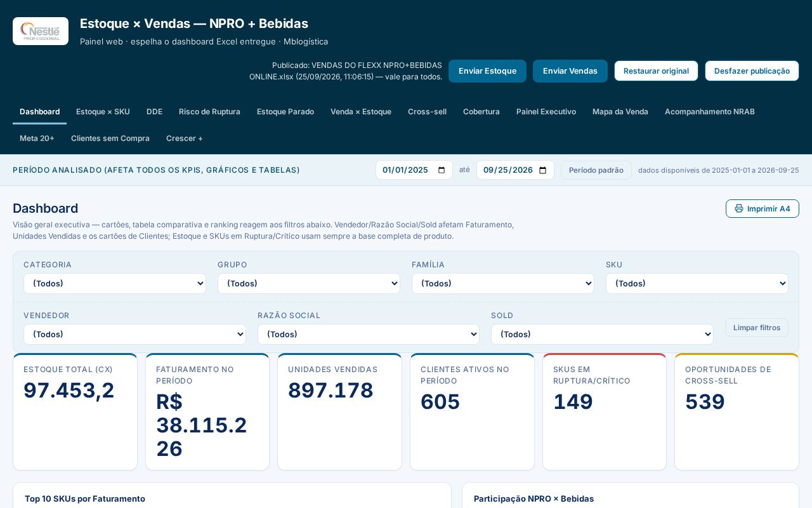Switch to Clientes sem Compra tab
This screenshot has width=812, height=508.
(110, 138)
